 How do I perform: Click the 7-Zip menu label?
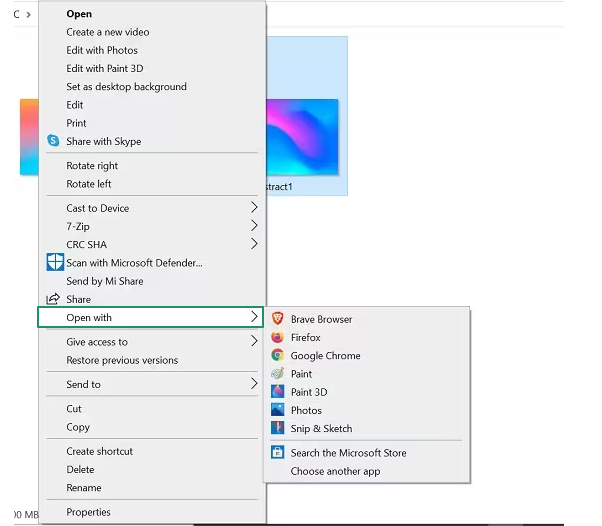point(78,227)
